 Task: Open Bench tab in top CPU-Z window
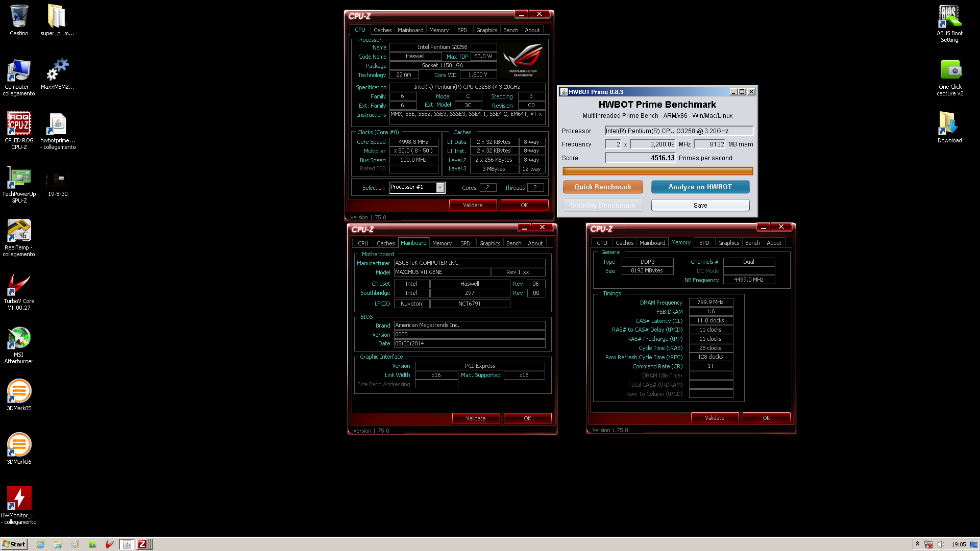pyautogui.click(x=511, y=30)
